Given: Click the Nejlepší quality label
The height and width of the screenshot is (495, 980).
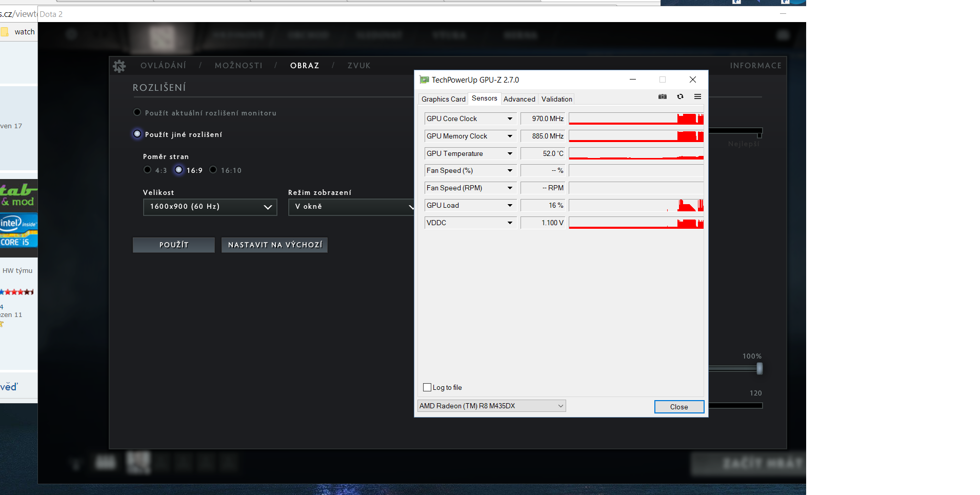Looking at the screenshot, I should (744, 144).
